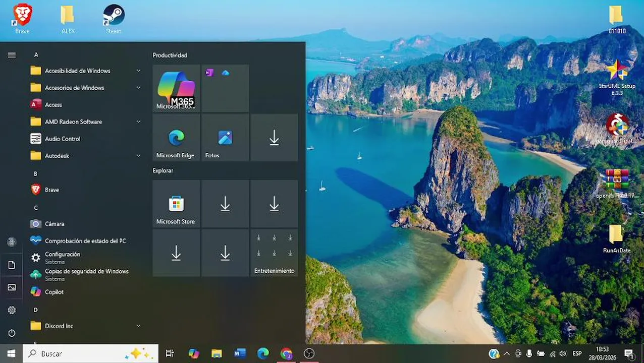Open Edge from the taskbar
The image size is (644, 363).
[263, 353]
